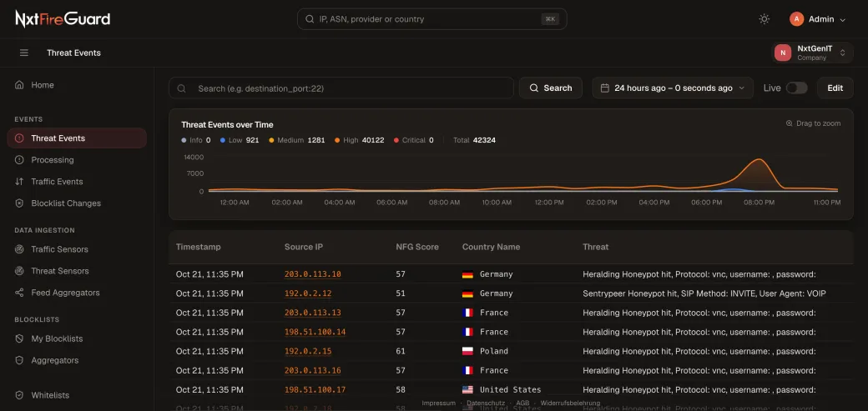The height and width of the screenshot is (411, 868).
Task: Click the Drag to zoom magnifier icon
Action: click(x=790, y=123)
